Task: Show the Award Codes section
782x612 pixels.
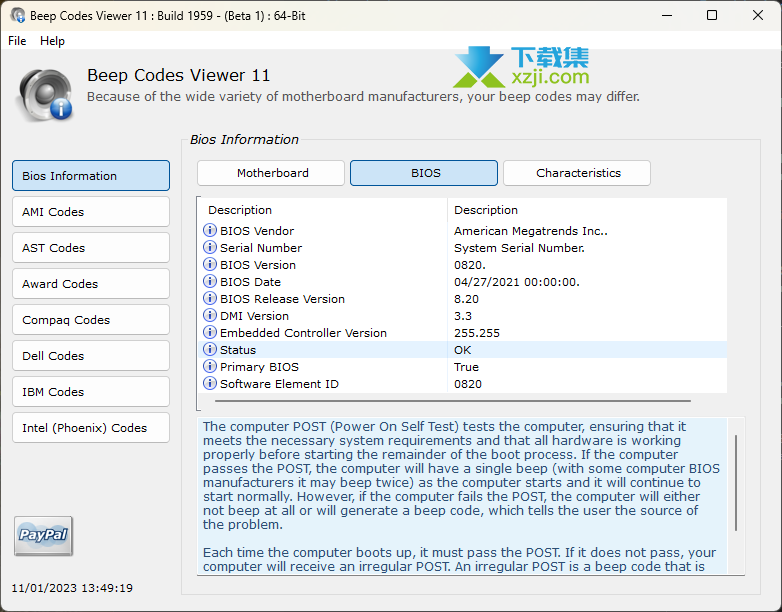Action: (91, 283)
